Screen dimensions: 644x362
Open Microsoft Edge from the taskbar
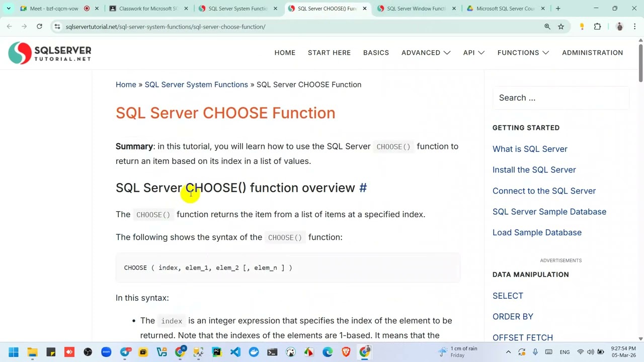[x=328, y=352]
